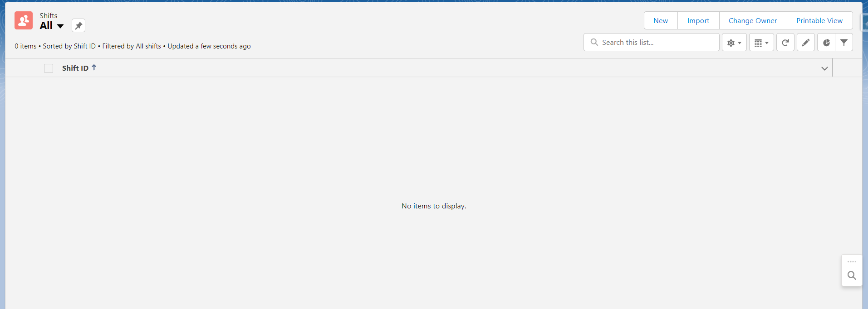This screenshot has width=868, height=309.
Task: Click the Shifts object icon
Action: [24, 20]
